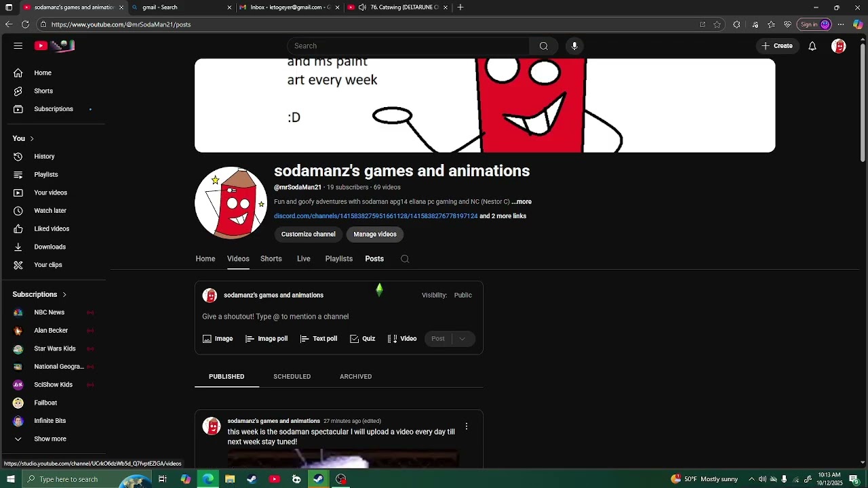Open the Windows Start menu
The image size is (868, 488).
tap(10, 479)
